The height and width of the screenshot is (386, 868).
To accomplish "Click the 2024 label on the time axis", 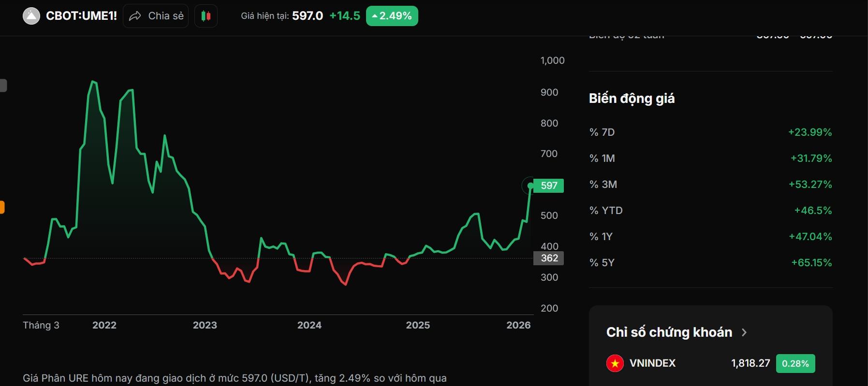I will [x=309, y=325].
